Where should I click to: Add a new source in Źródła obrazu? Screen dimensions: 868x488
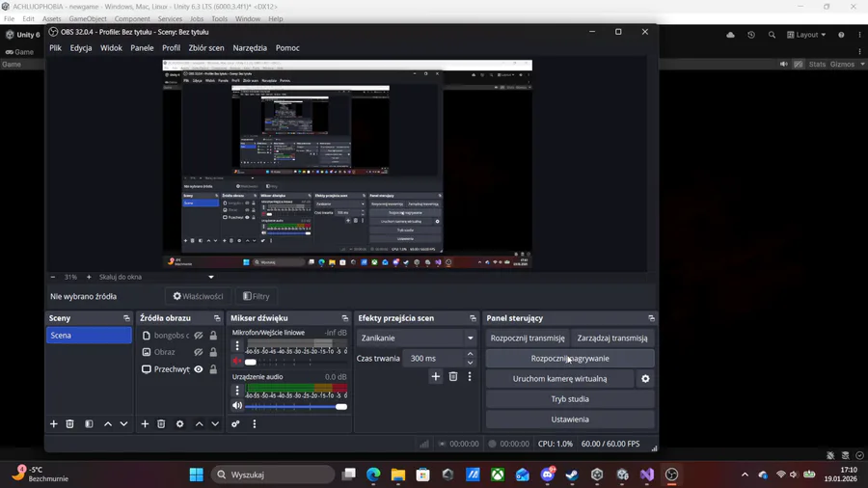145,423
